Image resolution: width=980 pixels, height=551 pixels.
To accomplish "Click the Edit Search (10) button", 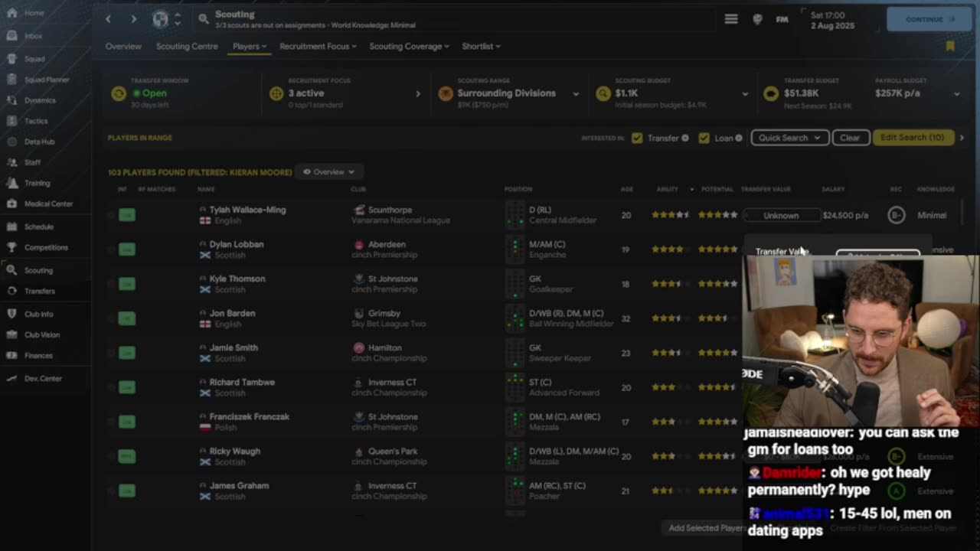I will (x=912, y=138).
